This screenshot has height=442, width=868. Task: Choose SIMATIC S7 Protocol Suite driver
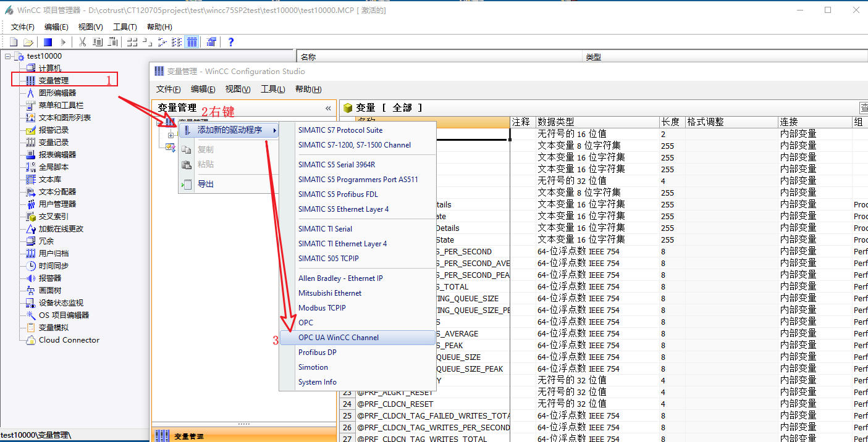(x=358, y=130)
